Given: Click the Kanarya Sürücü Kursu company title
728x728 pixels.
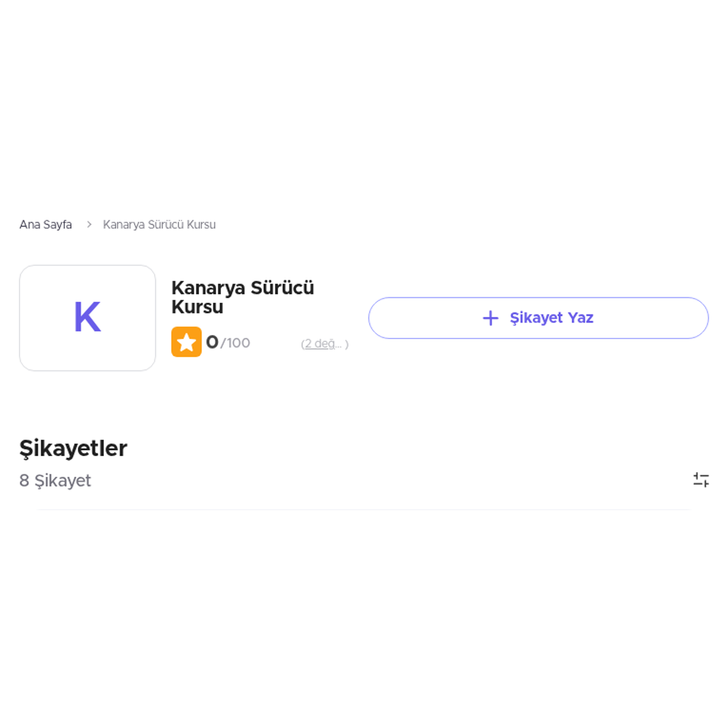Looking at the screenshot, I should click(243, 297).
